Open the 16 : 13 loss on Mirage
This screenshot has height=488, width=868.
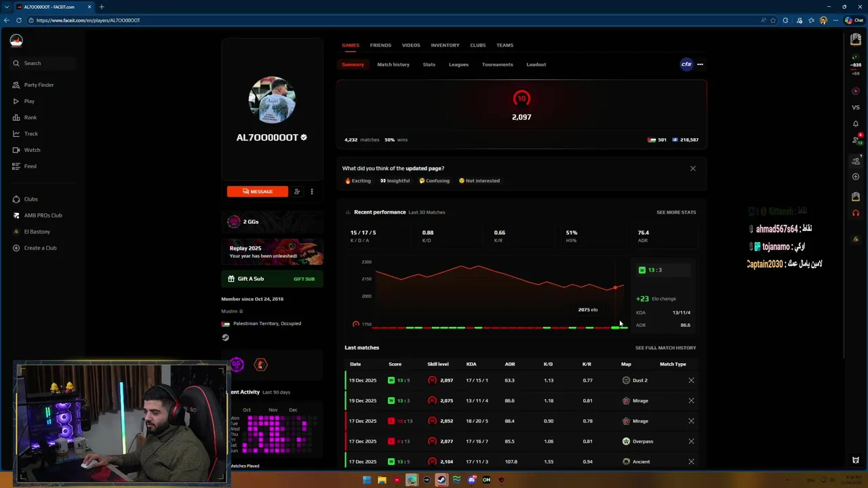[x=521, y=421]
